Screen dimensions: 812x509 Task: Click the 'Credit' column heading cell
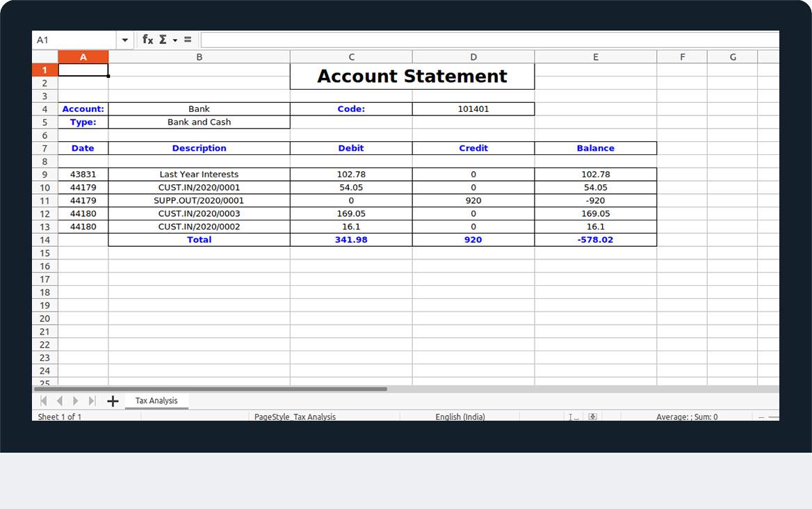click(473, 148)
